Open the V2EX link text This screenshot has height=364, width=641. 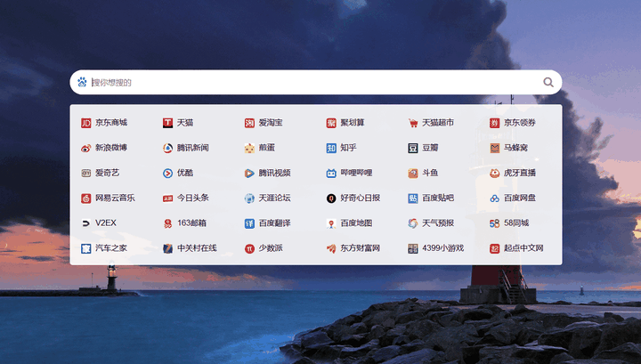coord(106,222)
